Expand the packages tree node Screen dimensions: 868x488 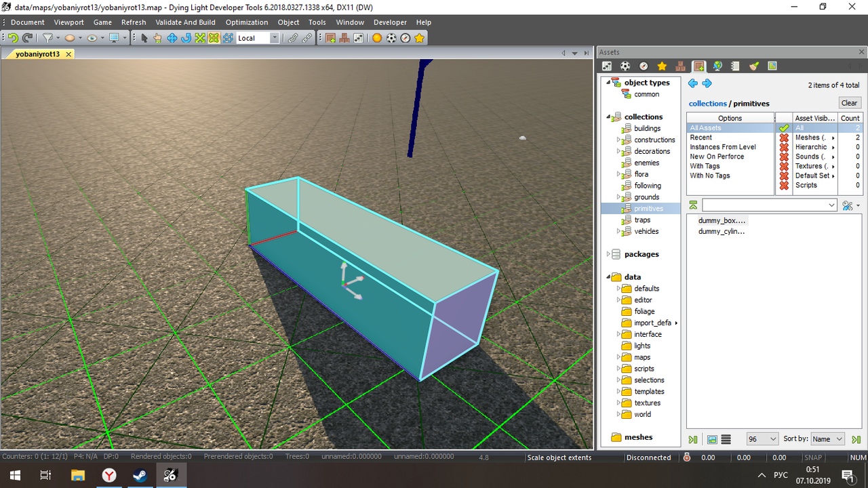point(608,254)
